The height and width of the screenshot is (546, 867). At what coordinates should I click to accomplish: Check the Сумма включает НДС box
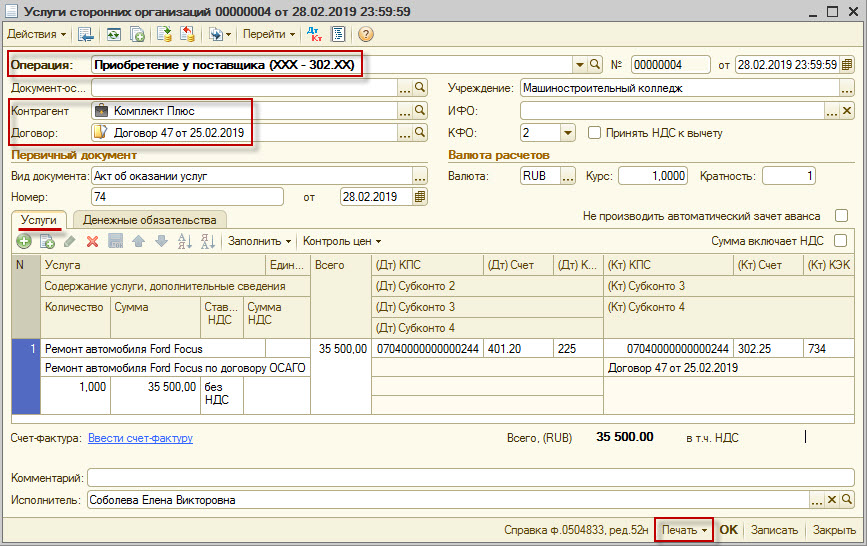[841, 240]
